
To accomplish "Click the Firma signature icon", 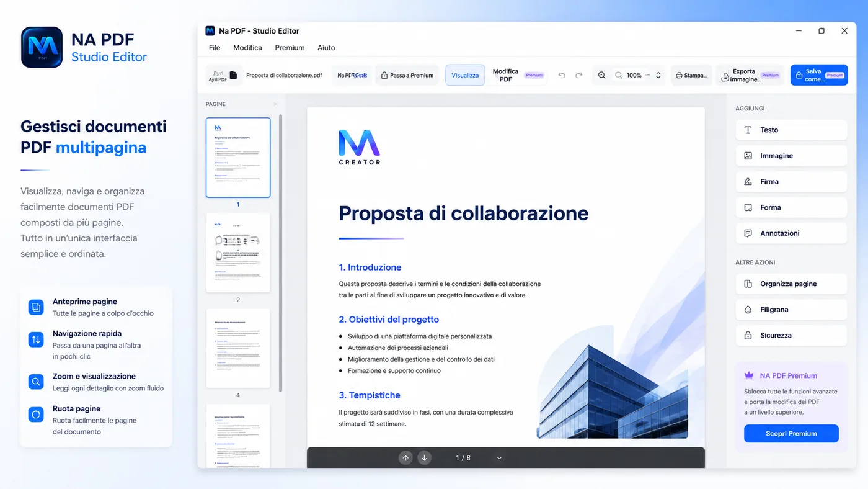I will click(x=748, y=182).
